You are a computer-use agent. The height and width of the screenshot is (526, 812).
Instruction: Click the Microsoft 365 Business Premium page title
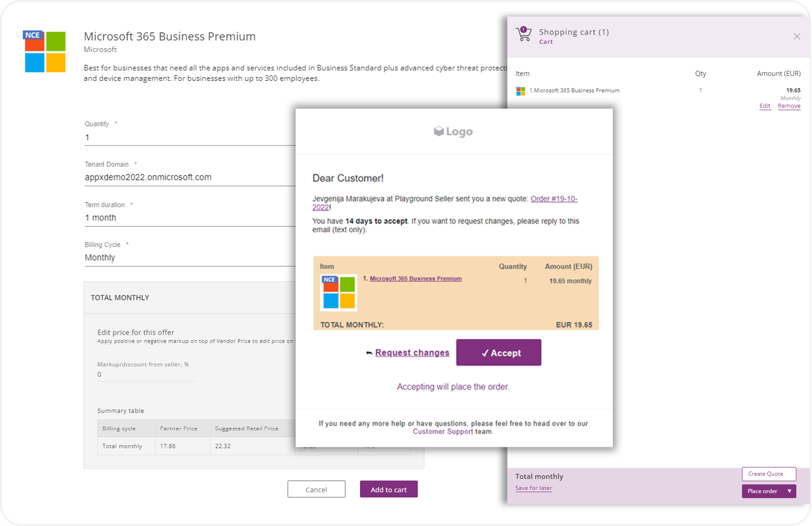[169, 36]
